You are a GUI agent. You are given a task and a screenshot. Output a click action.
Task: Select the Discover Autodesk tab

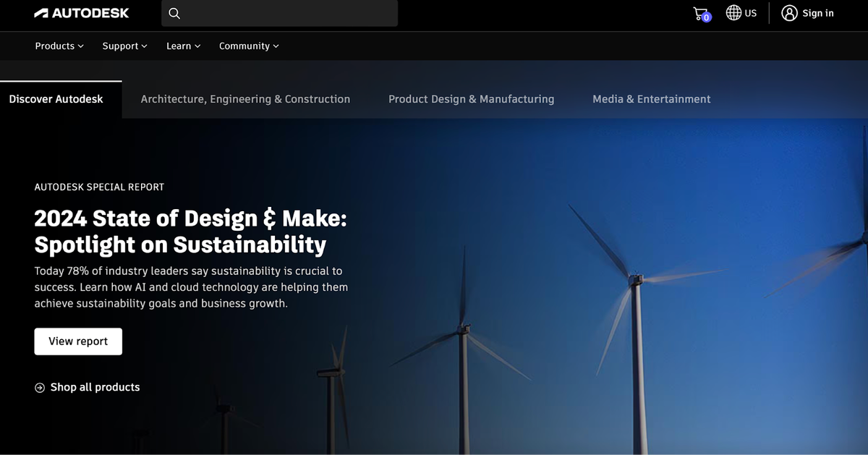click(x=61, y=99)
